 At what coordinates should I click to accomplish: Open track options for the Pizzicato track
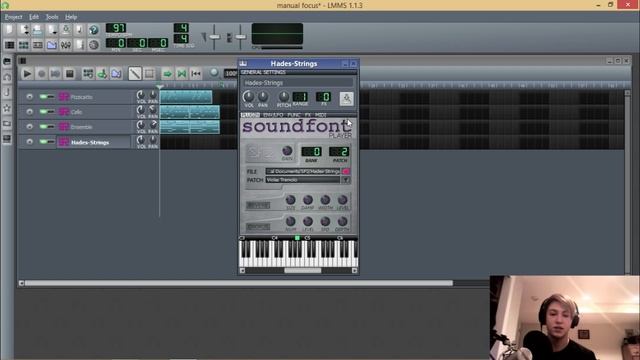29,97
